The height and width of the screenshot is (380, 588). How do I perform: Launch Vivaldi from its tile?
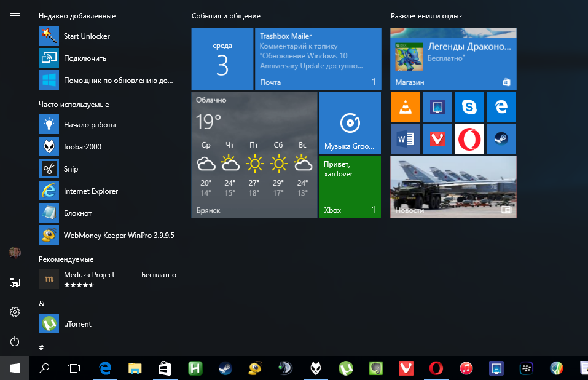(x=437, y=139)
